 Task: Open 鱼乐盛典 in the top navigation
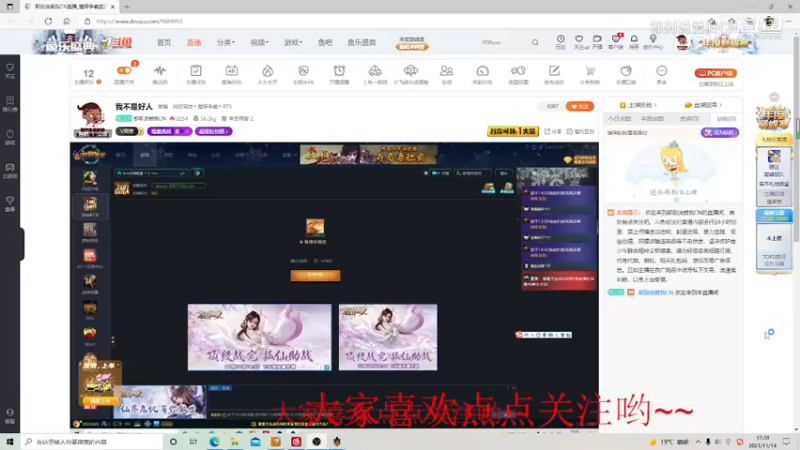click(362, 42)
